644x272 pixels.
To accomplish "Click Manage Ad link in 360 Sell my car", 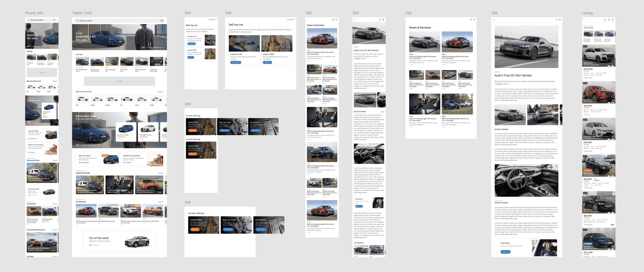I will click(212, 19).
